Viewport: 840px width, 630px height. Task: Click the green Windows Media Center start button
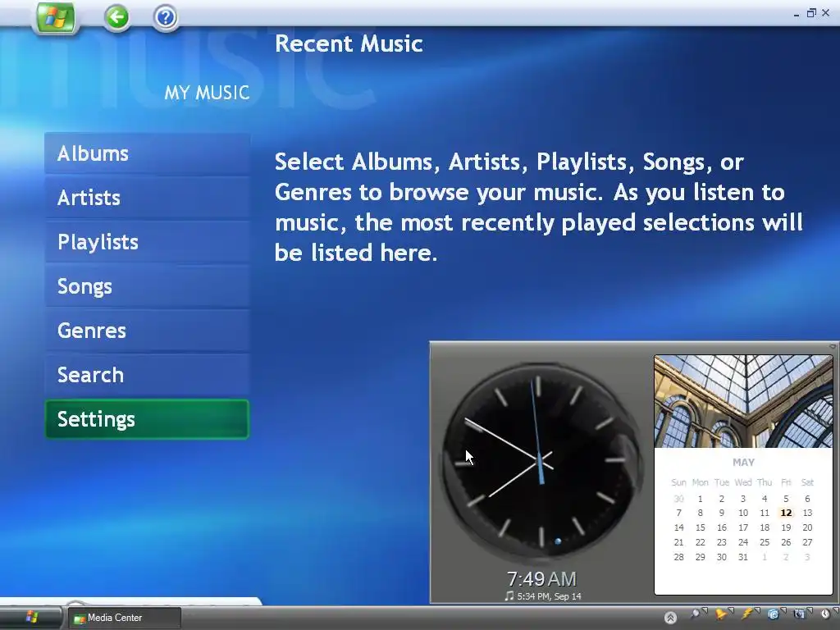(55, 18)
